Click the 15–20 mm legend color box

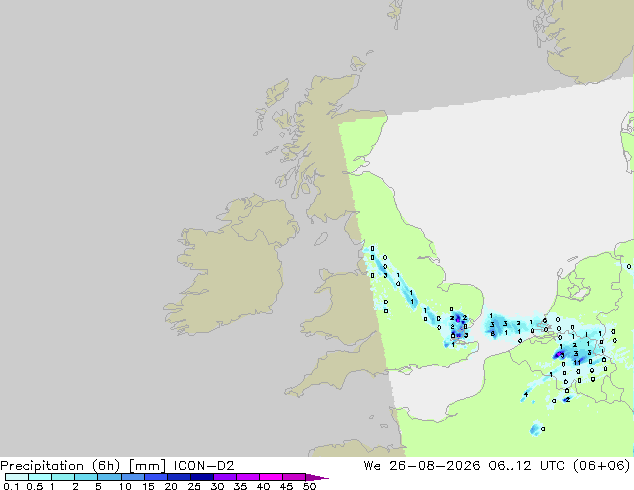[156, 477]
